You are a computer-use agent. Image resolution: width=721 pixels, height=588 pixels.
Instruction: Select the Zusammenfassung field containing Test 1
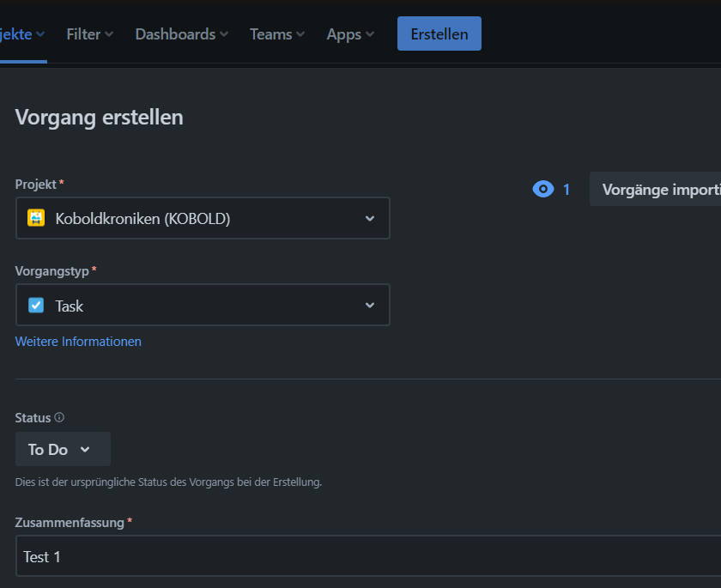click(x=203, y=556)
